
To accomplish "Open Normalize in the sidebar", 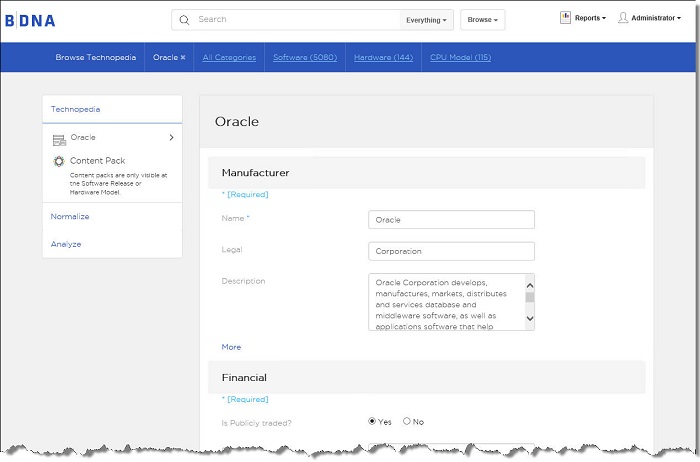I will [70, 216].
